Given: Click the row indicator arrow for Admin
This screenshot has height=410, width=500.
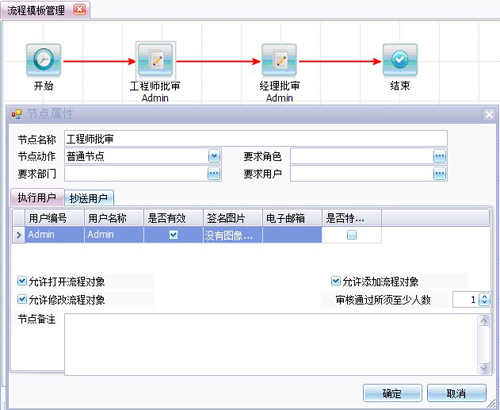Looking at the screenshot, I should (19, 235).
